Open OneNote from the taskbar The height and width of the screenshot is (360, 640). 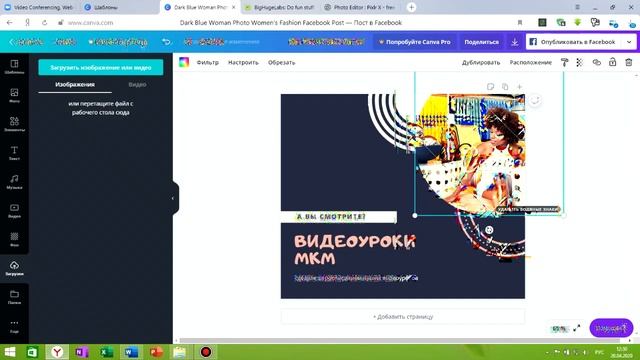(82, 352)
